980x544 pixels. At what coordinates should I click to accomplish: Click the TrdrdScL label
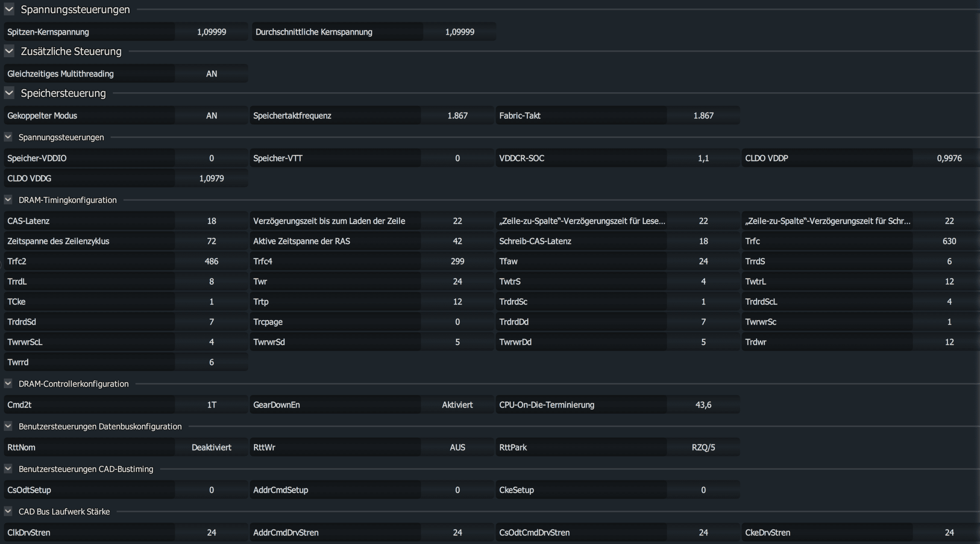click(x=761, y=301)
